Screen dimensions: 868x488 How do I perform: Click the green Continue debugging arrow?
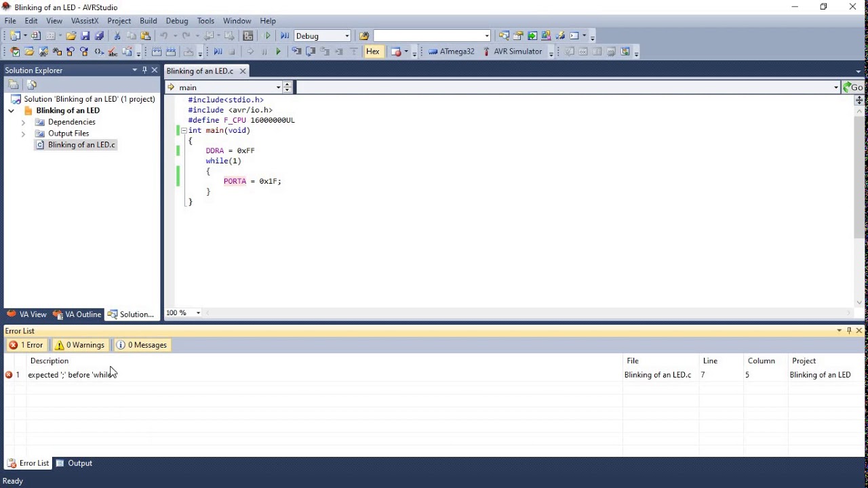278,52
